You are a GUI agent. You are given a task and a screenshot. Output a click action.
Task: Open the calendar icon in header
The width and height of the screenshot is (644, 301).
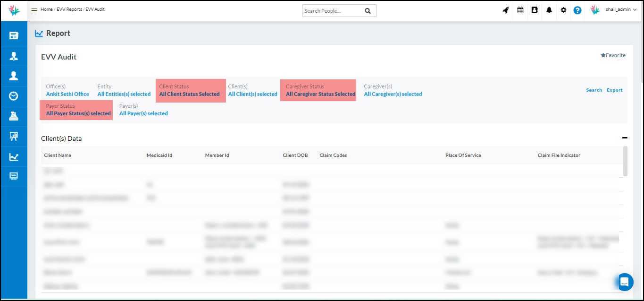pos(520,10)
